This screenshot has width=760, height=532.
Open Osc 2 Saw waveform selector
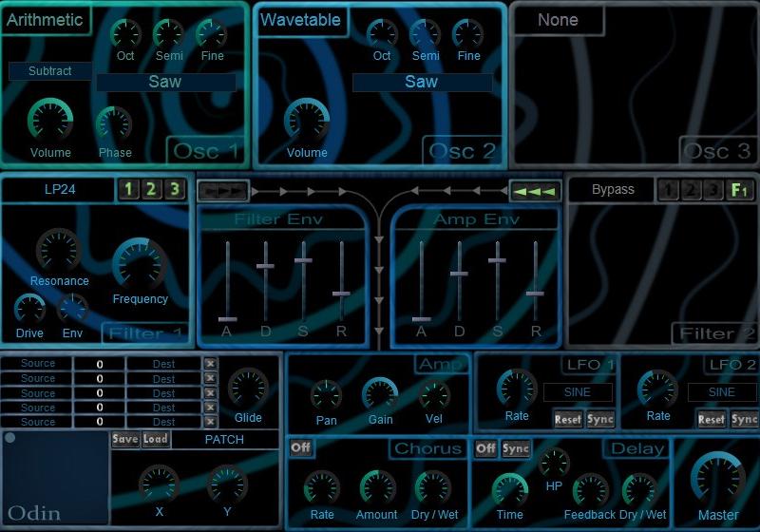pyautogui.click(x=422, y=83)
